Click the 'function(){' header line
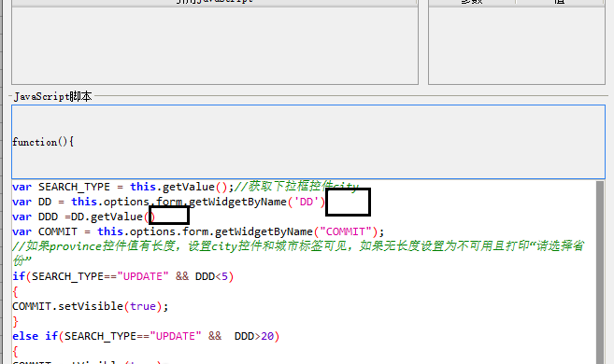The height and width of the screenshot is (364, 614). tap(43, 142)
